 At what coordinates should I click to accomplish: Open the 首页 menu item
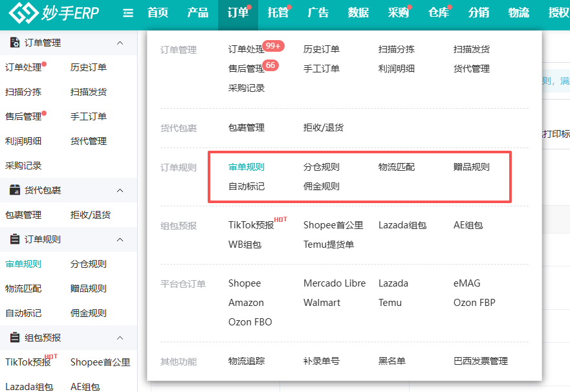click(x=157, y=12)
